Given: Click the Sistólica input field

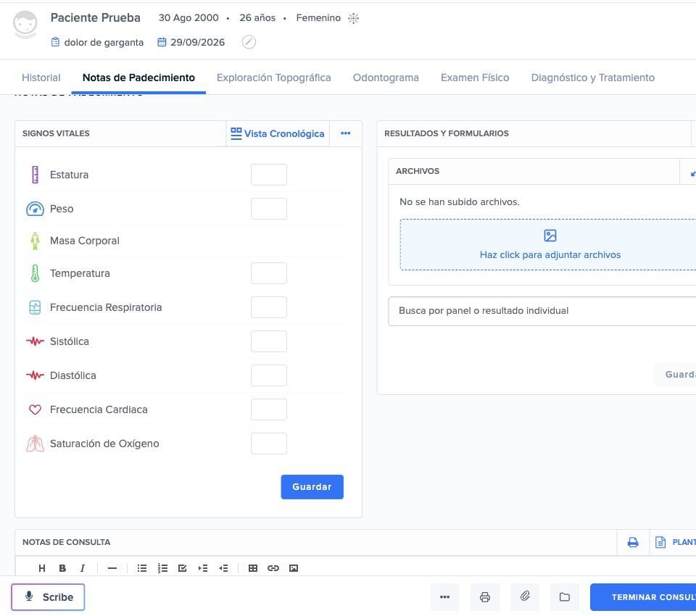Looking at the screenshot, I should tap(269, 341).
